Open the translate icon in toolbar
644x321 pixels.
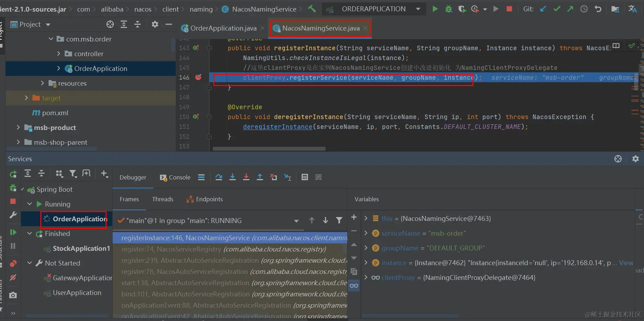pyautogui.click(x=632, y=9)
